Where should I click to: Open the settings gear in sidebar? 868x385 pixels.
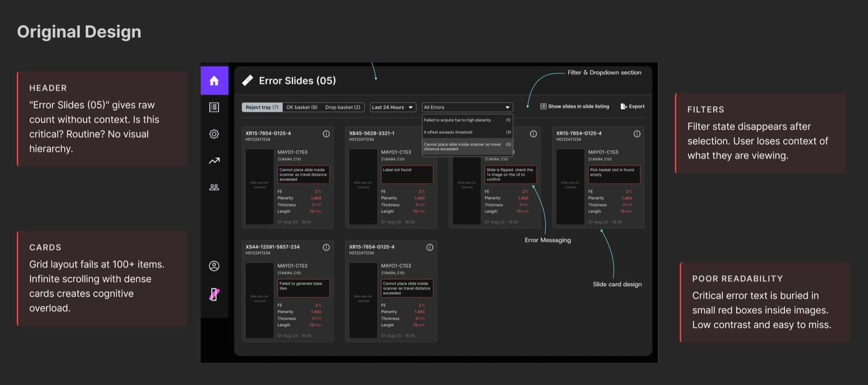[214, 134]
